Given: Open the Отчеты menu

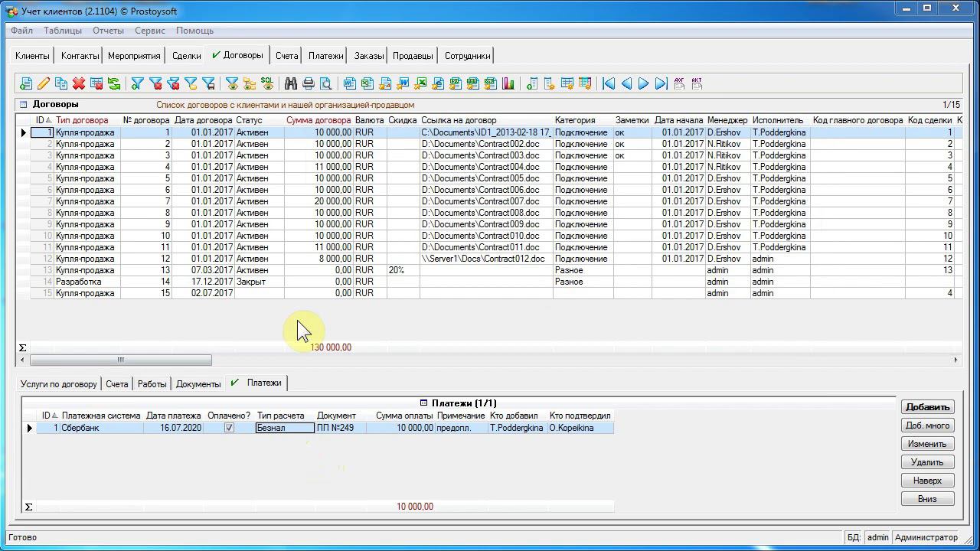Looking at the screenshot, I should (108, 31).
